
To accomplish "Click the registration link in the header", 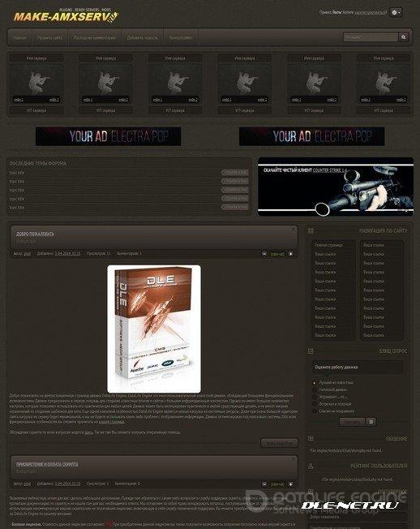I will click(x=370, y=12).
